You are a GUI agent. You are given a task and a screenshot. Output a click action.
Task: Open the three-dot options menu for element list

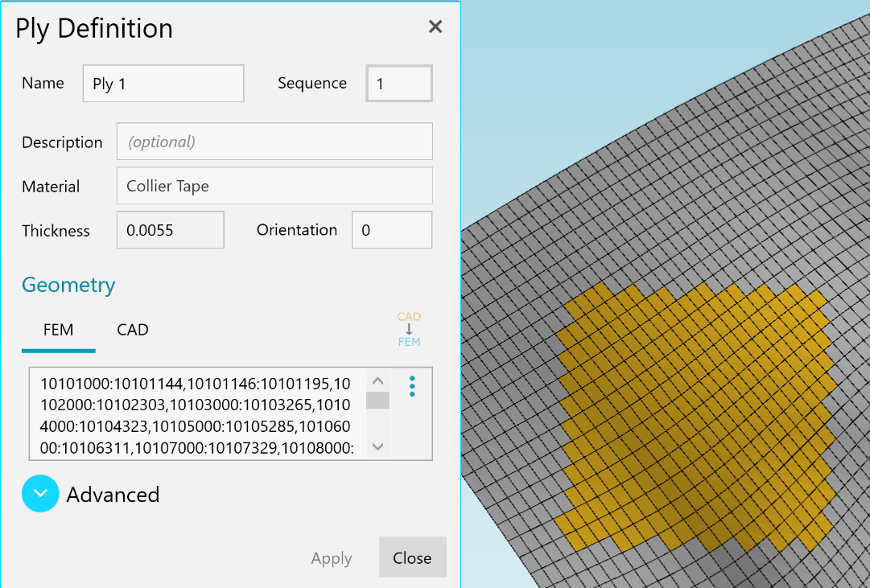point(412,386)
